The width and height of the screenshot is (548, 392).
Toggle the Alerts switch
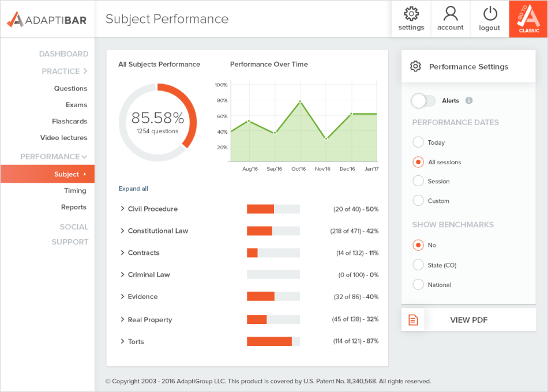[423, 101]
